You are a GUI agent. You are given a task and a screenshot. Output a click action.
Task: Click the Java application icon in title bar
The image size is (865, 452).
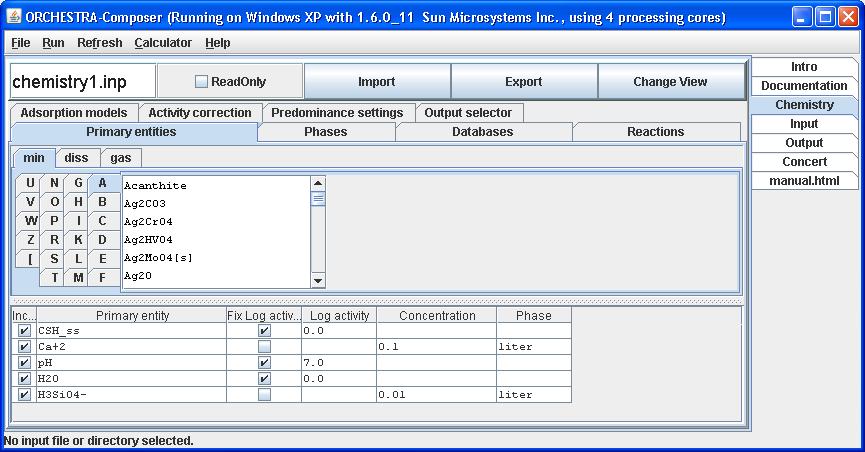14,17
